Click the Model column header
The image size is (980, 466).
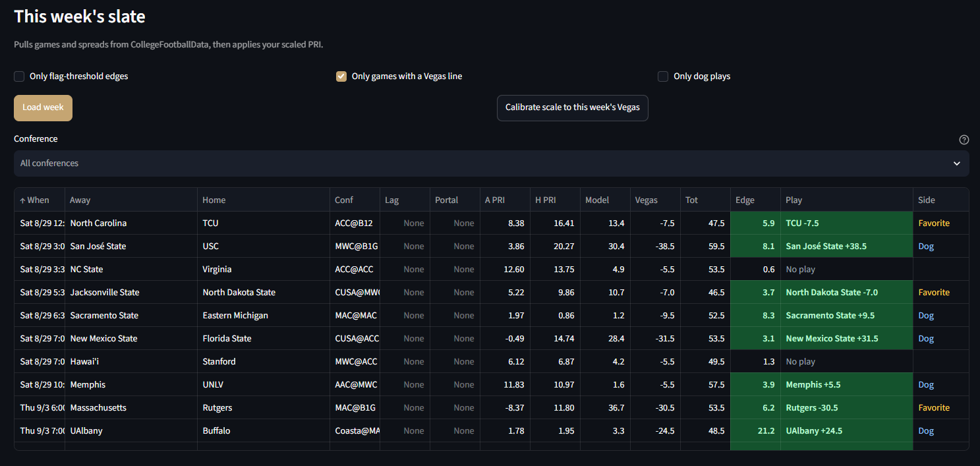pyautogui.click(x=605, y=200)
